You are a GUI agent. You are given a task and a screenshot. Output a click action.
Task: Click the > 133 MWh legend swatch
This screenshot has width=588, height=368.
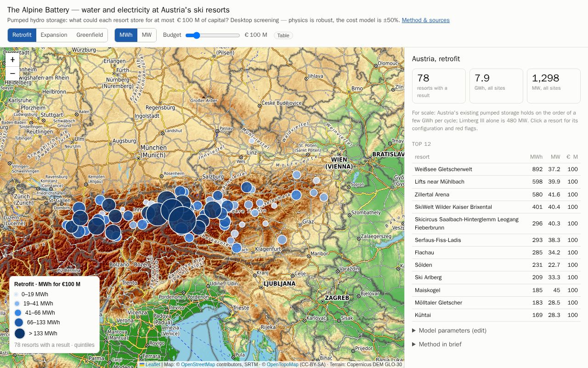click(20, 333)
